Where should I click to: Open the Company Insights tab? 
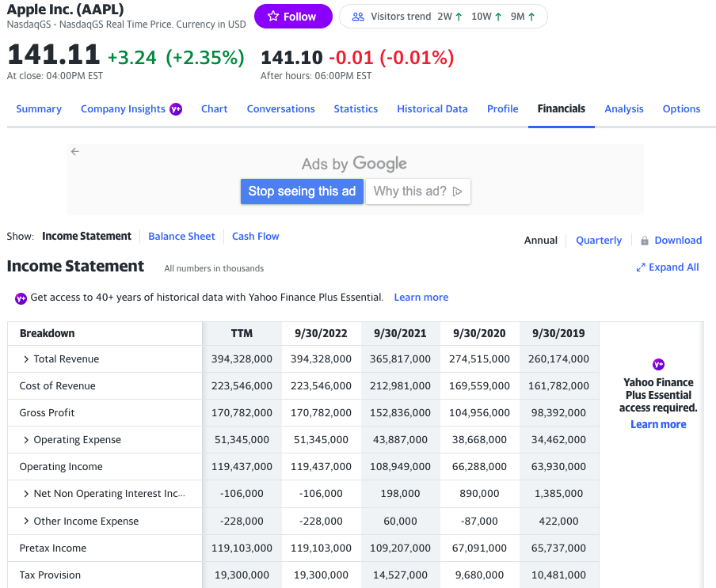click(x=123, y=109)
